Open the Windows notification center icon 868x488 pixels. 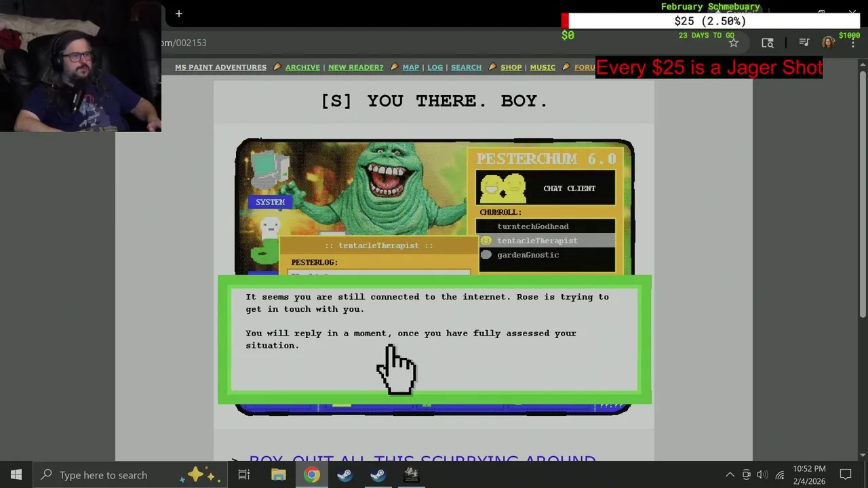(846, 475)
